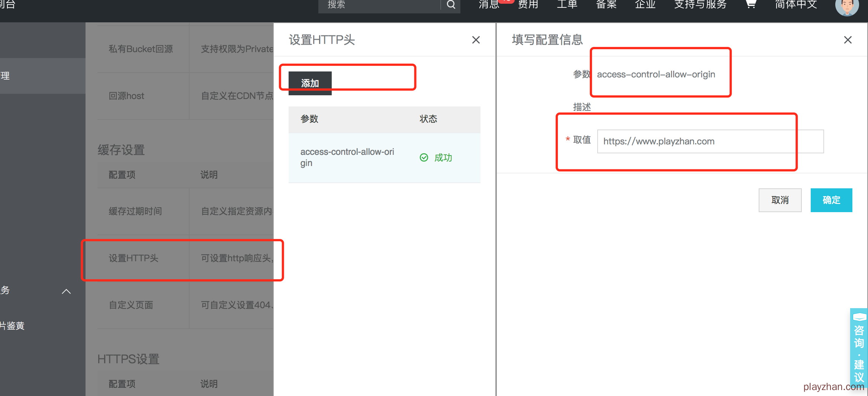The image size is (868, 396).
Task: Focus the top 搜索 search box
Action: pyautogui.click(x=379, y=5)
